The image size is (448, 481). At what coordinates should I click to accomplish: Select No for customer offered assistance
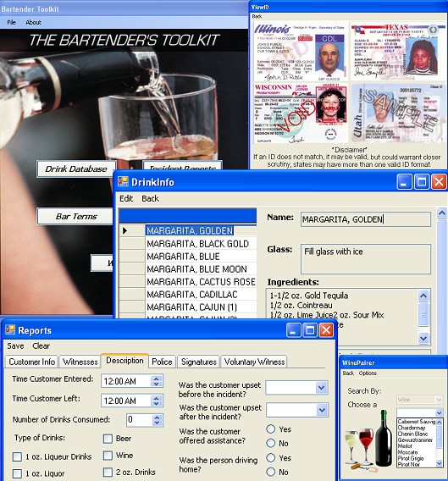(271, 443)
